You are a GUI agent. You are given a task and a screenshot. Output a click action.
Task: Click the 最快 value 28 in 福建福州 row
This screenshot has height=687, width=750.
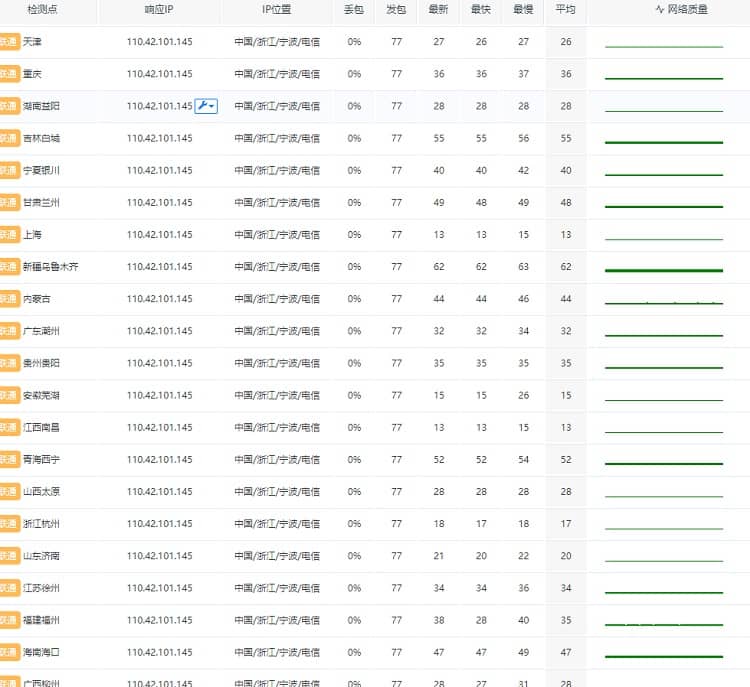[481, 620]
